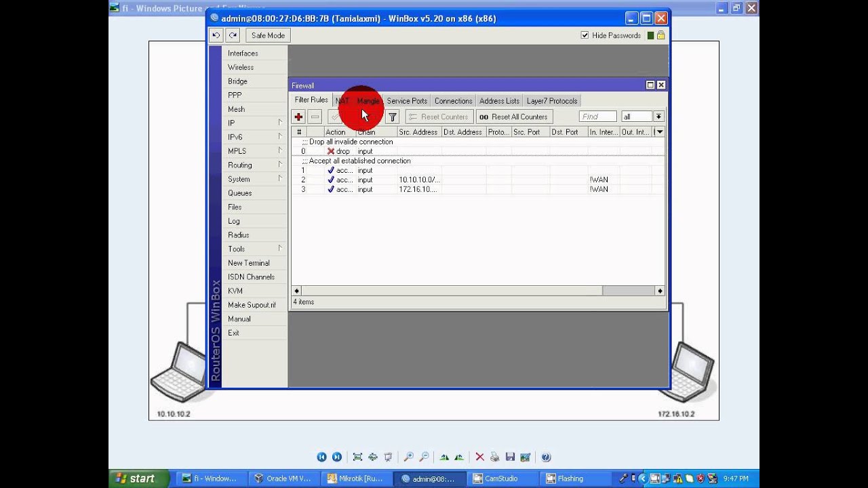Undo last WinBox action
868x488 pixels.
point(216,35)
